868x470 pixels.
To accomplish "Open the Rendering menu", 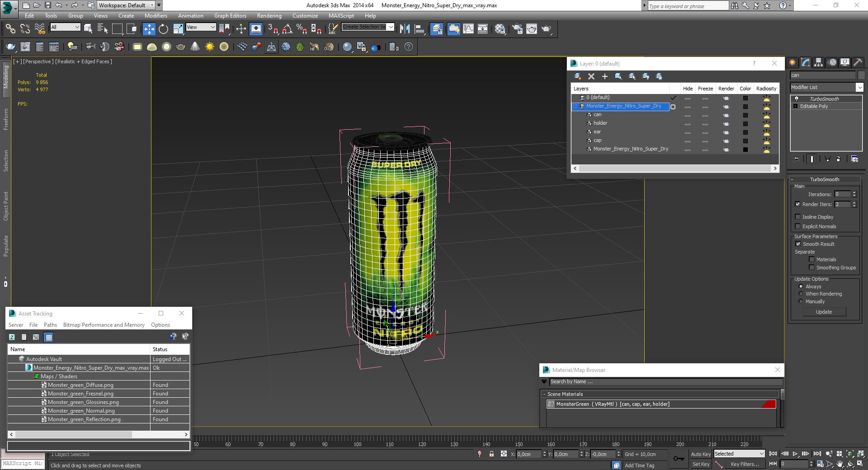I will tap(269, 16).
